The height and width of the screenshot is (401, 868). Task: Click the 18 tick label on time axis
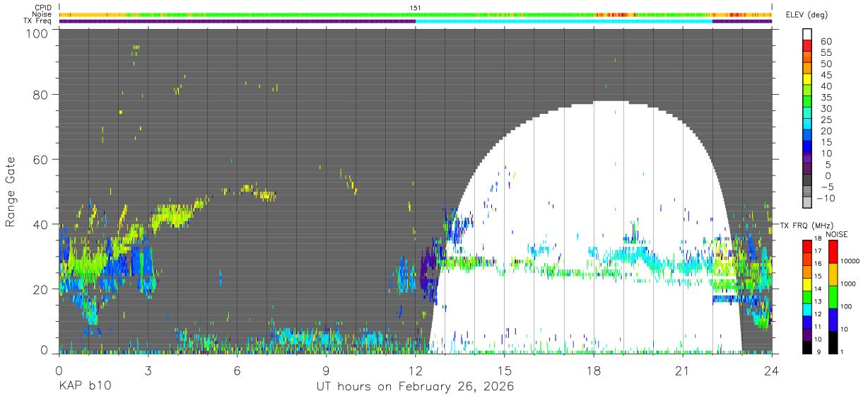click(594, 371)
